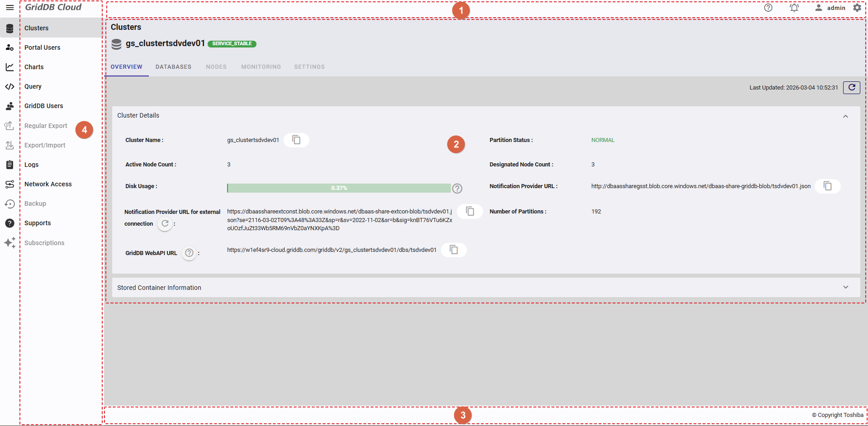Image resolution: width=868 pixels, height=426 pixels.
Task: Open the hamburger navigation menu
Action: click(9, 8)
